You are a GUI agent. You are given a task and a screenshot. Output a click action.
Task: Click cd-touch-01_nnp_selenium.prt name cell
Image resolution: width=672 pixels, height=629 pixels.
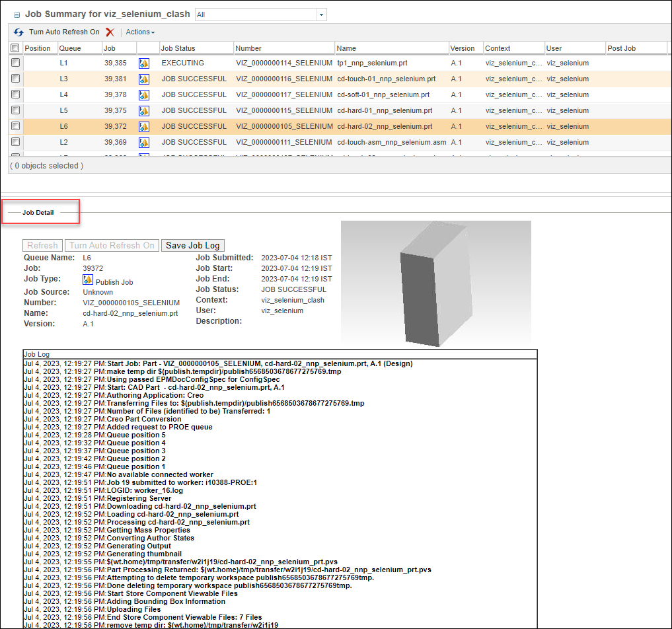[x=387, y=79]
